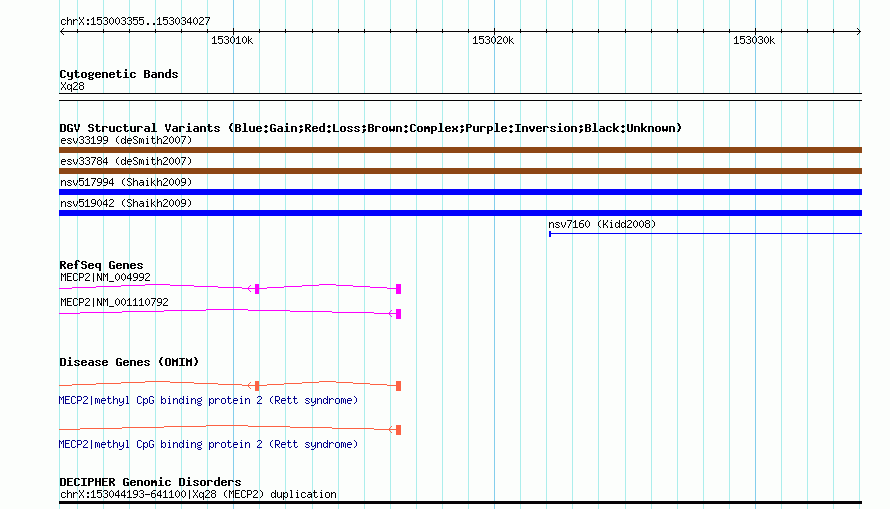Click the chrX:153003355..153034027 coordinate label

(x=135, y=21)
